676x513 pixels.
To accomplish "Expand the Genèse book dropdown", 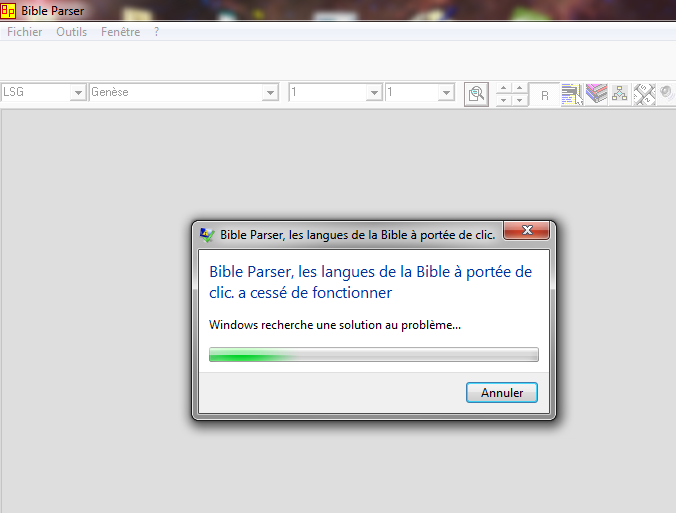I will point(270,92).
